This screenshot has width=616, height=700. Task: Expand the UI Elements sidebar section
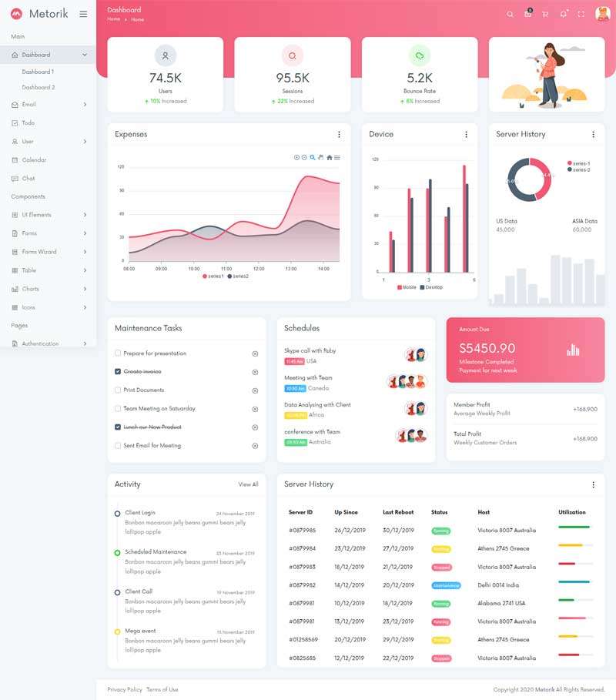pyautogui.click(x=48, y=215)
